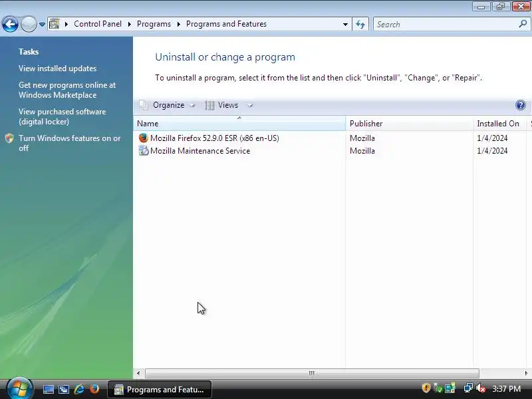Close the Programs and Features window

(x=521, y=7)
